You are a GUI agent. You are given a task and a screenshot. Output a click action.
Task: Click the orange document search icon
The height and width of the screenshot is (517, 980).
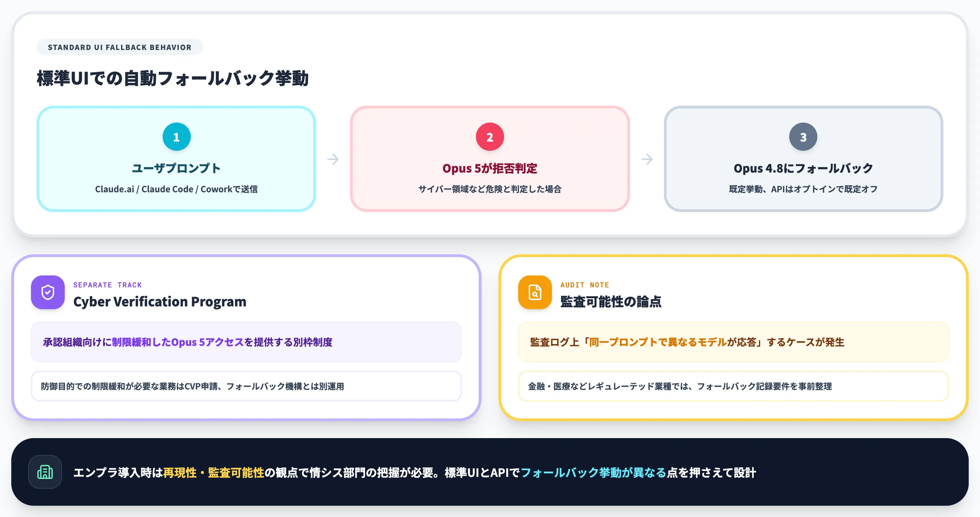point(535,292)
